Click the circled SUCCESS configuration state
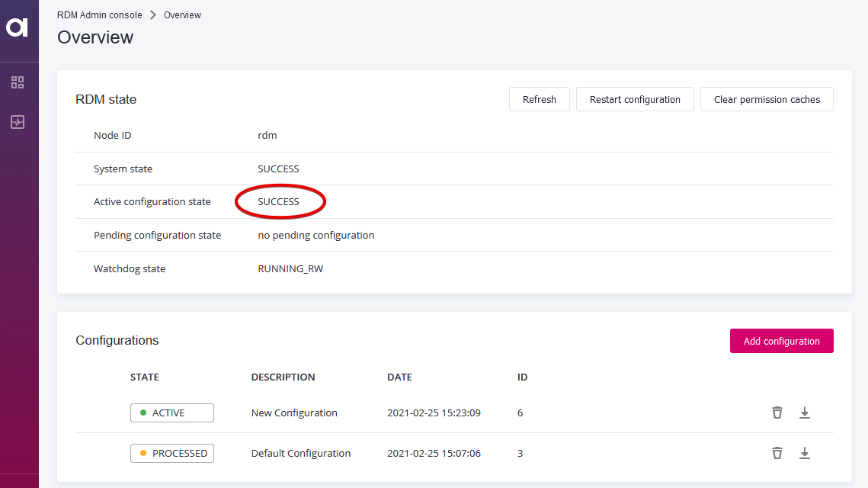Screen dimensions: 868x488 (278, 201)
